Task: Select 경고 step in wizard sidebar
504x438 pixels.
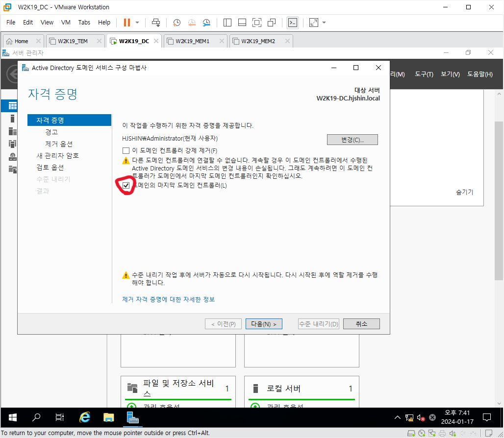Action: (52, 132)
